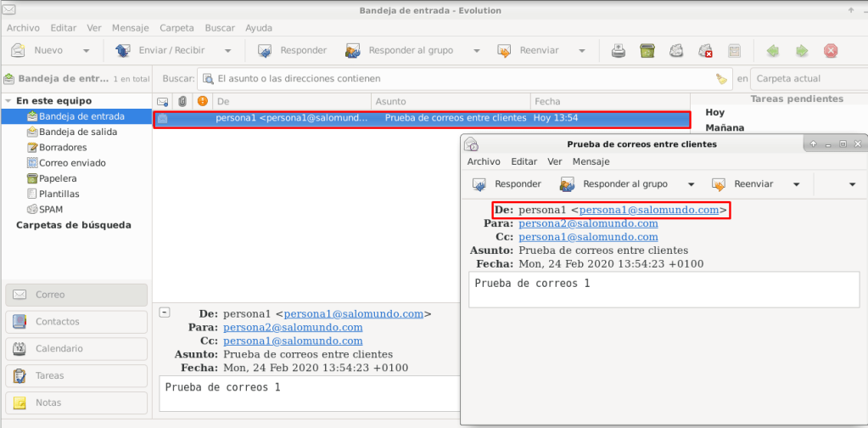Image resolution: width=868 pixels, height=428 pixels.
Task: Click the not-junk icon with red X
Action: tap(705, 51)
